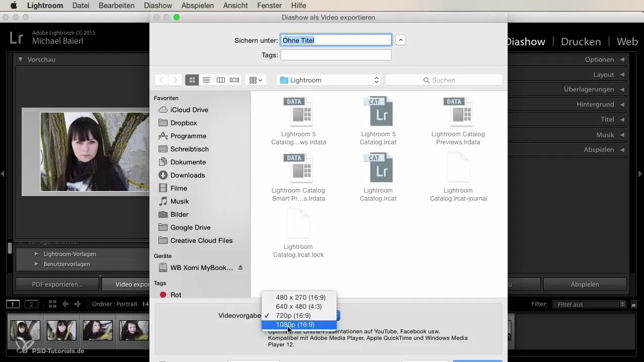Expand the Lightroom-Vorlagen tree item

36,254
